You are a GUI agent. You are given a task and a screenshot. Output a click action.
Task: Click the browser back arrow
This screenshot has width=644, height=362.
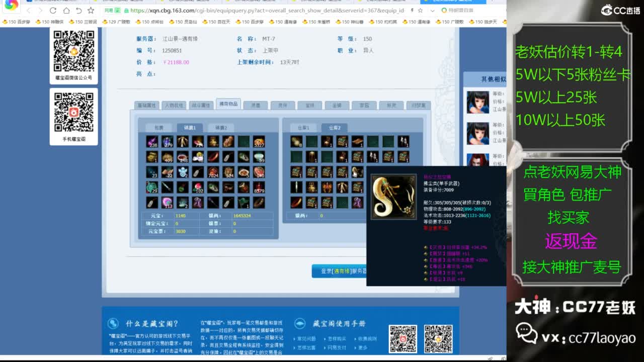(29, 10)
